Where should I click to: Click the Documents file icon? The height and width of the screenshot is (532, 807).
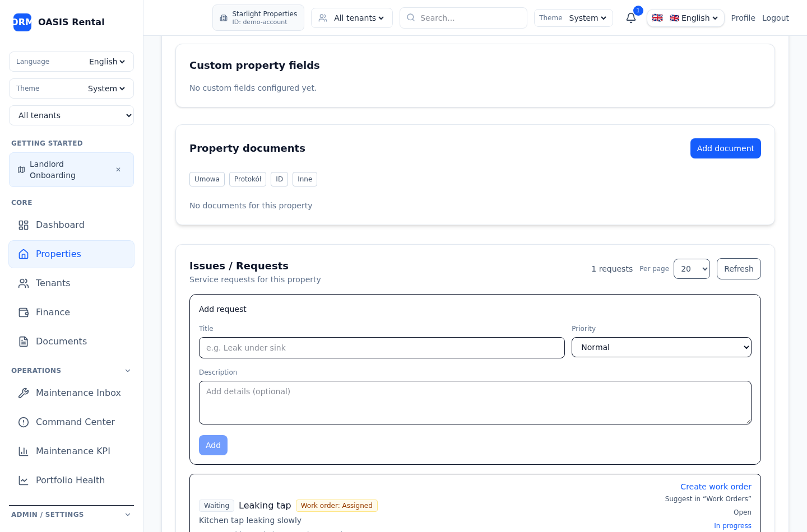[24, 342]
